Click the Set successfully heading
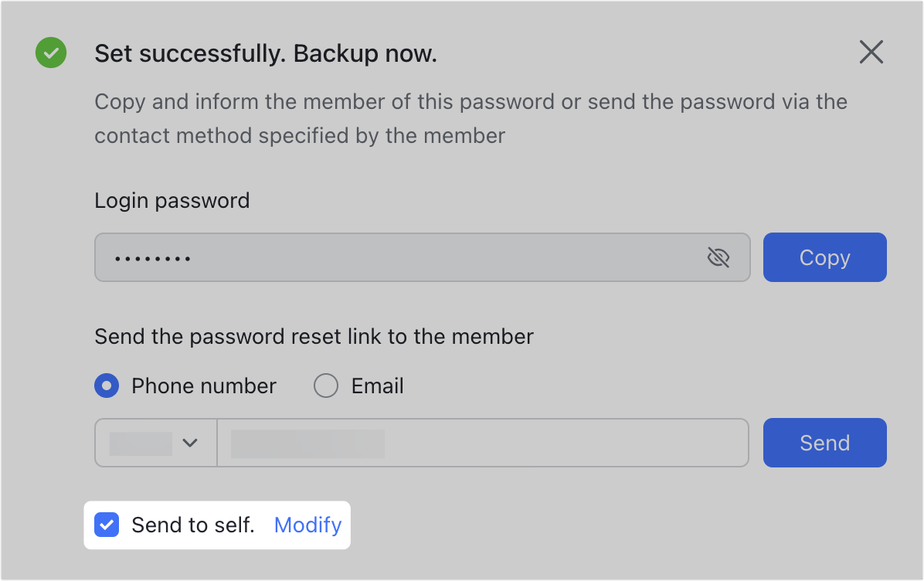This screenshot has height=581, width=924. pyautogui.click(x=265, y=53)
